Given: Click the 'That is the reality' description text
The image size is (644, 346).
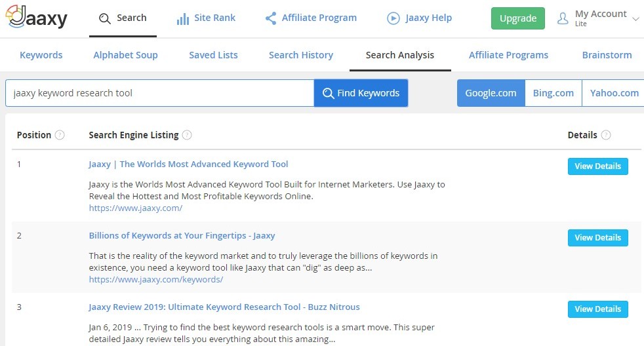Looking at the screenshot, I should point(263,262).
